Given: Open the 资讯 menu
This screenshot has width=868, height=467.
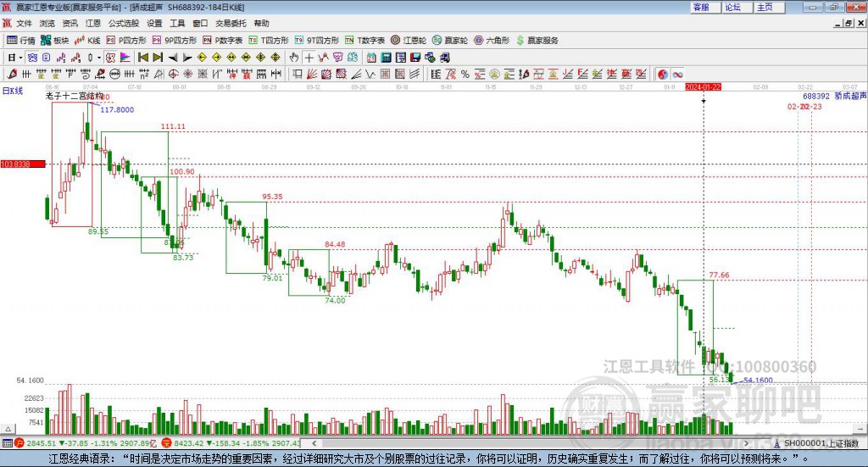Looking at the screenshot, I should (x=70, y=23).
